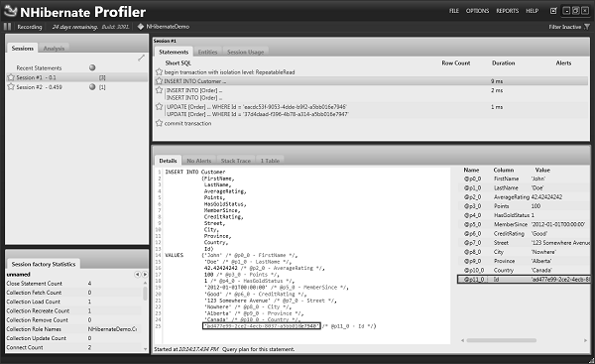Star the UPDATE [Order] statement
The height and width of the screenshot is (364, 595).
159,107
